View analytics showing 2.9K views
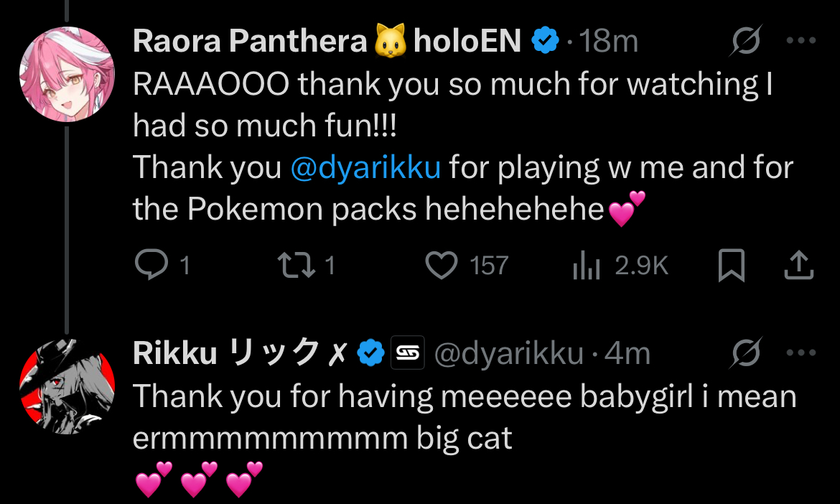 [x=587, y=266]
